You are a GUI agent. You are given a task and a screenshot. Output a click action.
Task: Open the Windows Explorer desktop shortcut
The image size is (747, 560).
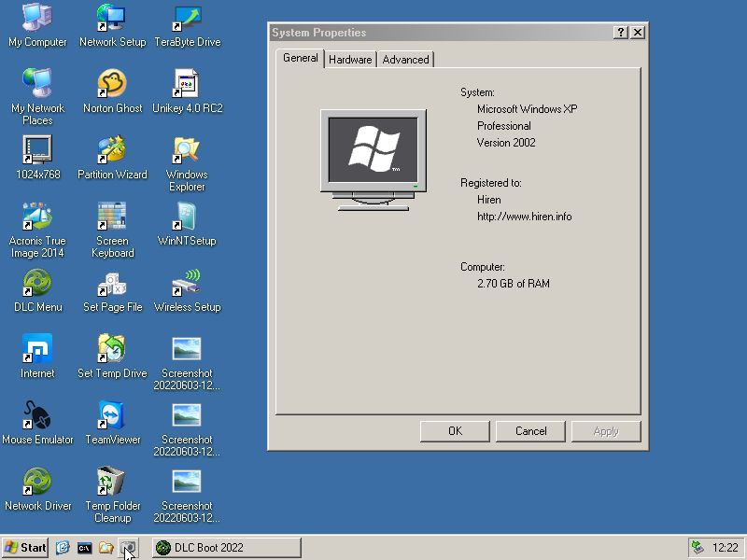pyautogui.click(x=188, y=163)
